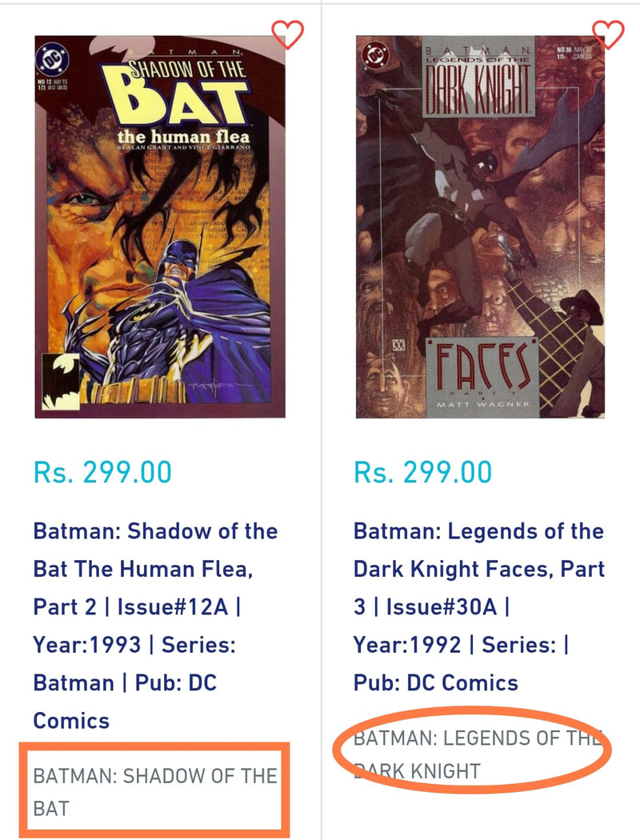Click the bat emblem box on left cover
The width and height of the screenshot is (640, 840).
coord(61,382)
